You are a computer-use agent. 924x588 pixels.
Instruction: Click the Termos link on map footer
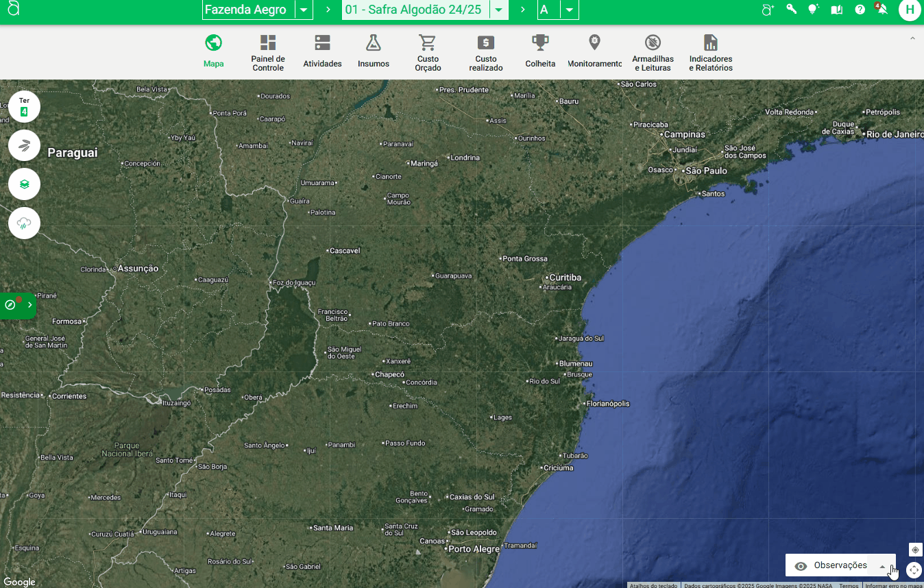849,585
